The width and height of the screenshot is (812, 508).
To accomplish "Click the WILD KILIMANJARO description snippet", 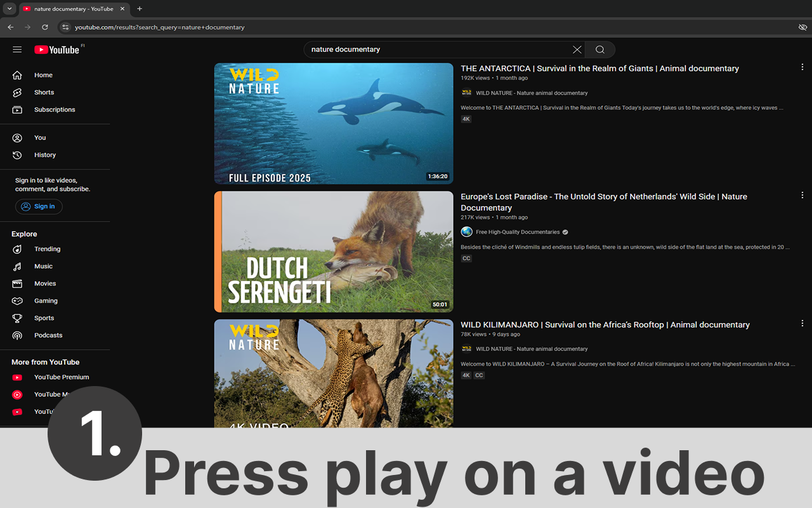I will click(627, 364).
